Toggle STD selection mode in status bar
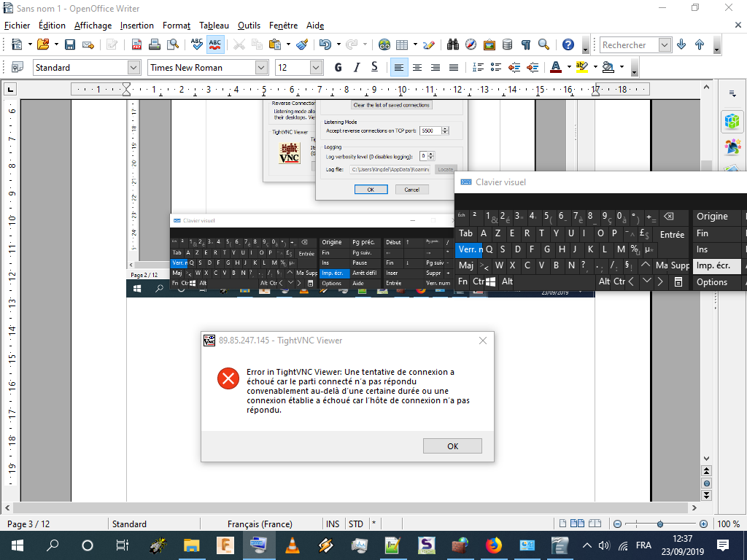This screenshot has height=560, width=747. coord(356,524)
